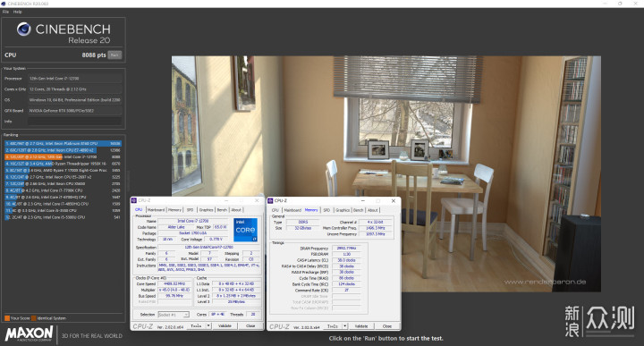Open the Help menu in Cinebench
This screenshot has height=346, width=644.
coord(18,12)
